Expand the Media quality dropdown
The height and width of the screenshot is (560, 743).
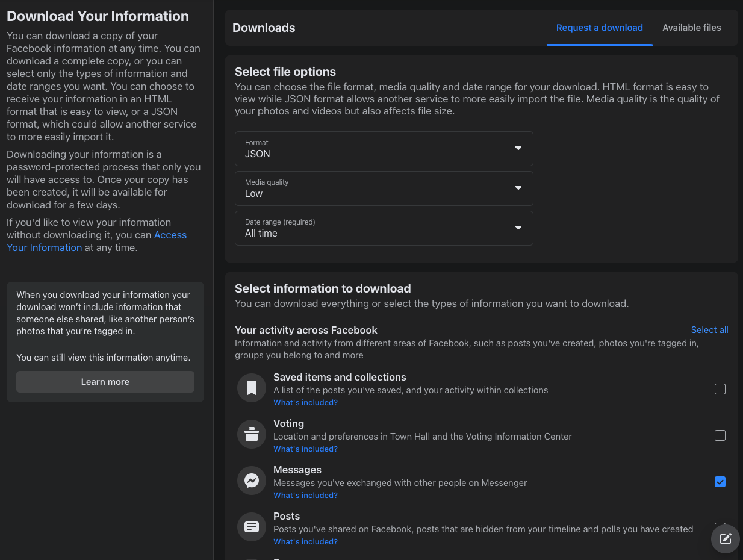(384, 188)
